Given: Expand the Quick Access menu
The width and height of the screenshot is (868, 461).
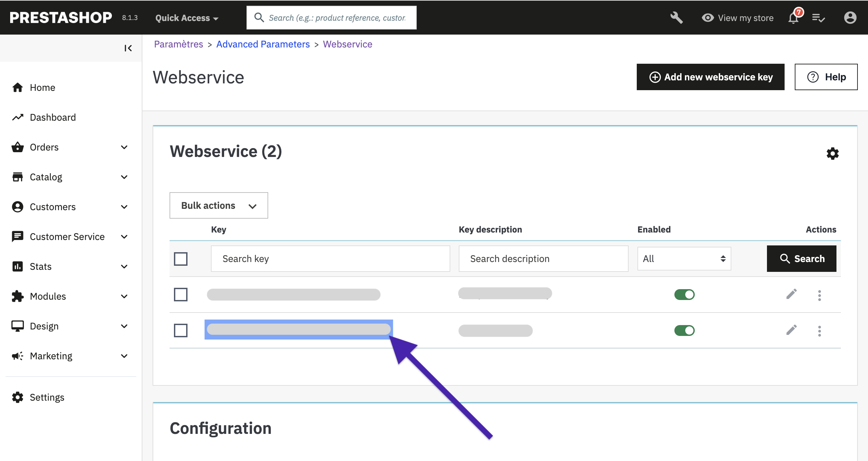Looking at the screenshot, I should coord(186,18).
